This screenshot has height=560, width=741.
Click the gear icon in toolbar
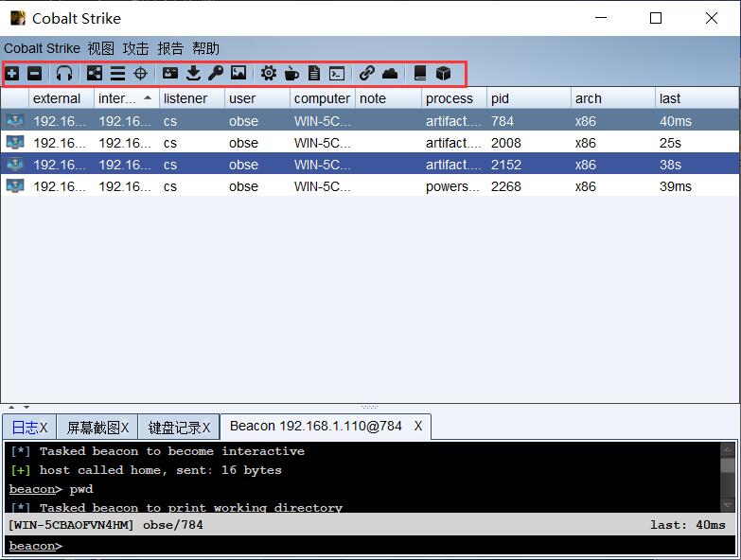coord(269,73)
